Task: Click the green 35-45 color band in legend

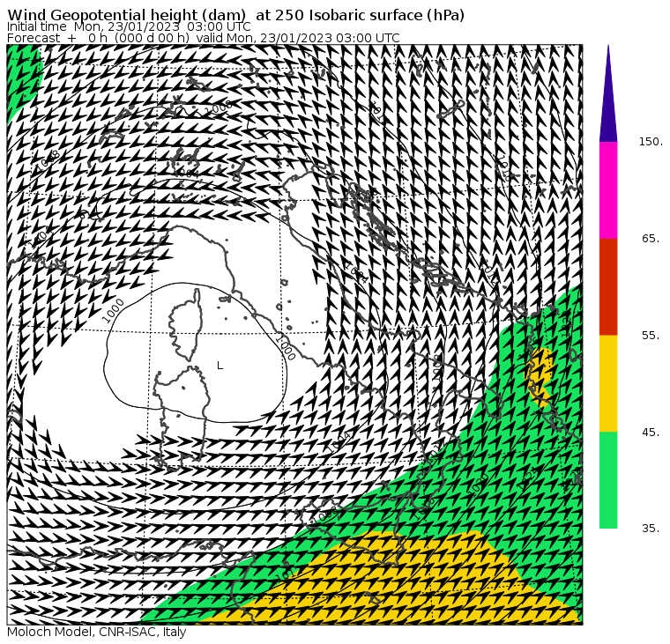Action: pyautogui.click(x=608, y=480)
